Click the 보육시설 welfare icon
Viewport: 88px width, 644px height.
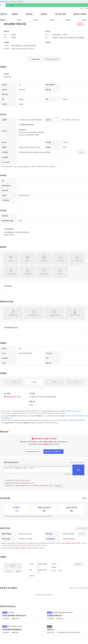44,272
